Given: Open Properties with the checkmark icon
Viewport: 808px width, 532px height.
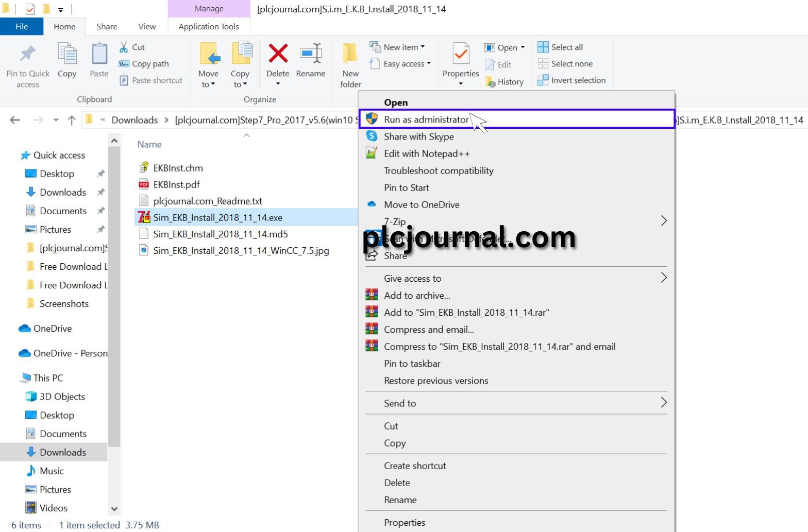Looking at the screenshot, I should [461, 55].
